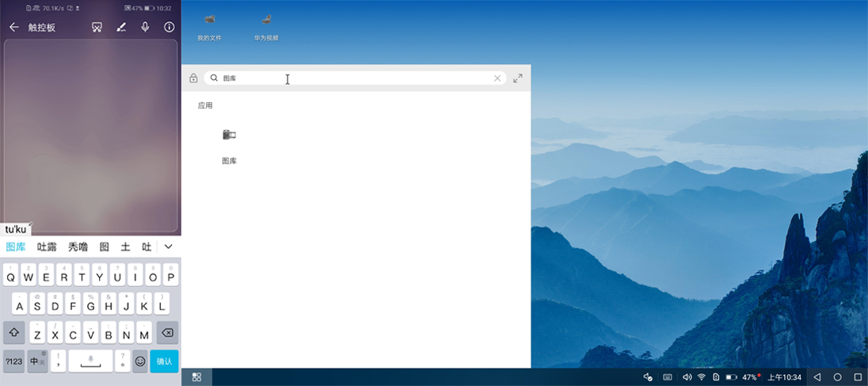The height and width of the screenshot is (386, 868).
Task: Tap the comma punctuation key
Action: (x=58, y=361)
